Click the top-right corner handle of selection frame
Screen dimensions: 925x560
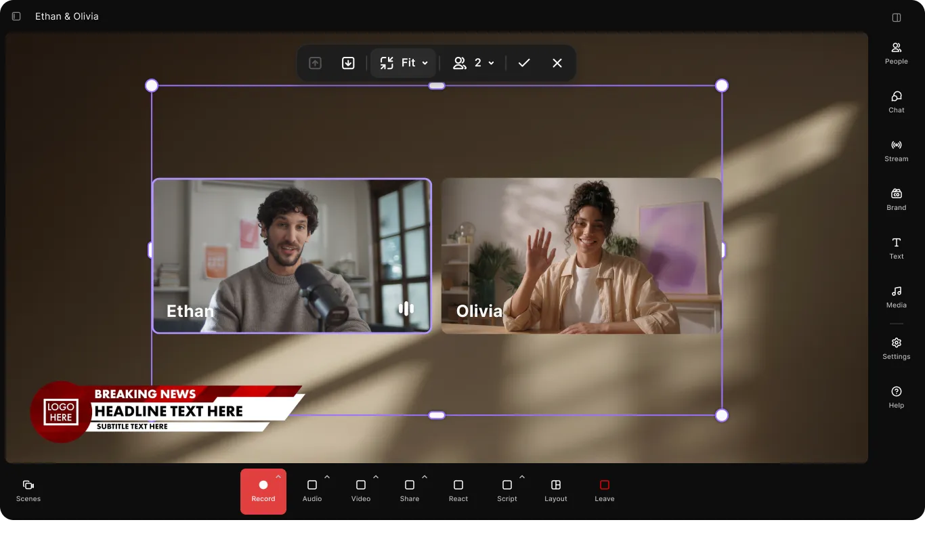point(722,85)
